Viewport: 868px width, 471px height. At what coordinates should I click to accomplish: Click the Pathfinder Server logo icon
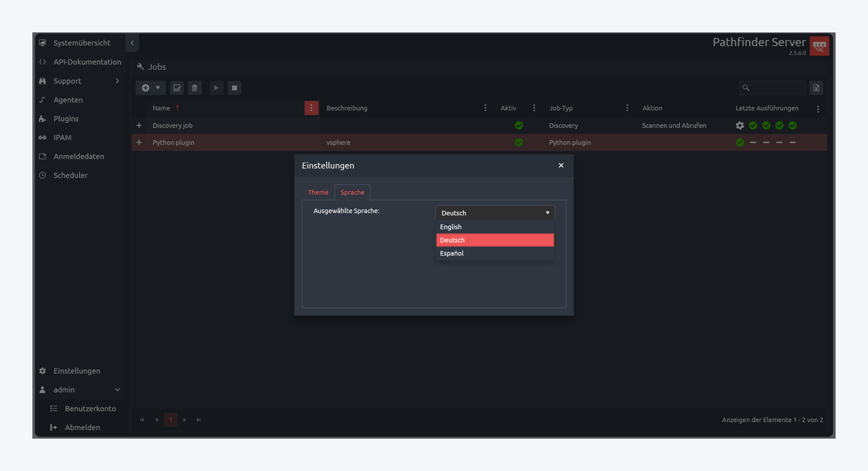819,46
